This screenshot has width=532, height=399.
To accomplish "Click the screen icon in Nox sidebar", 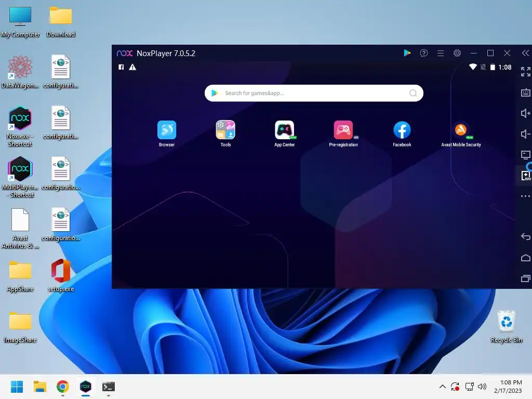I will click(525, 155).
